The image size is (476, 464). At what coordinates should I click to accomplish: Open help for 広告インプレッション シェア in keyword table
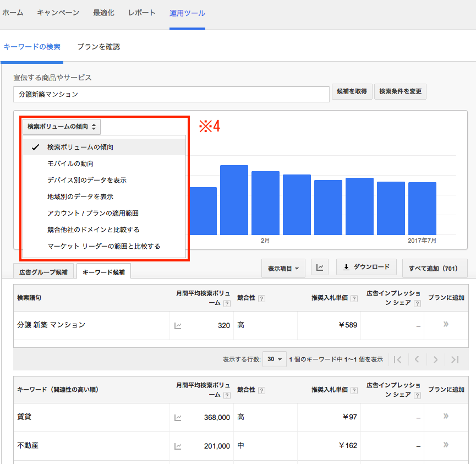tap(418, 395)
